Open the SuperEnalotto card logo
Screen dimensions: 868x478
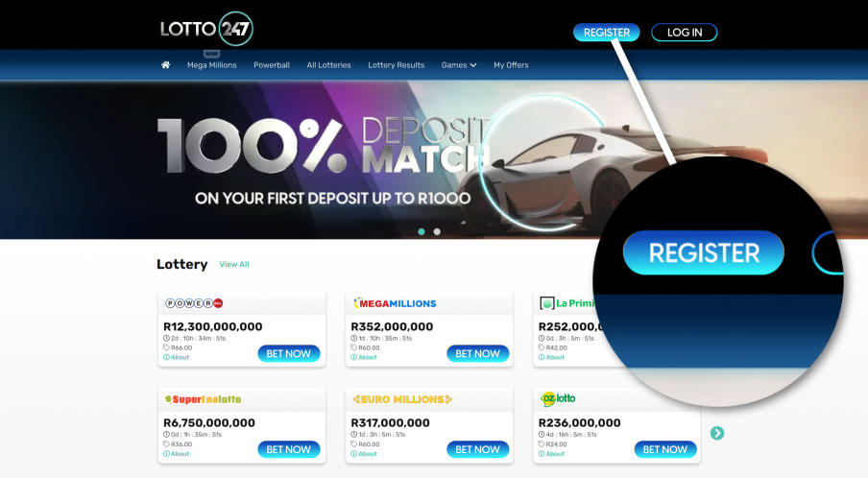click(204, 399)
